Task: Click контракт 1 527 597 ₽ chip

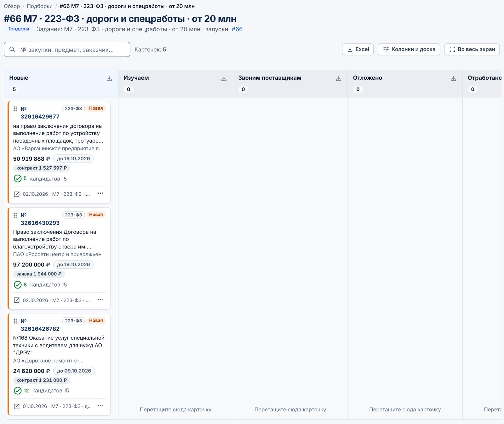Action: [42, 168]
